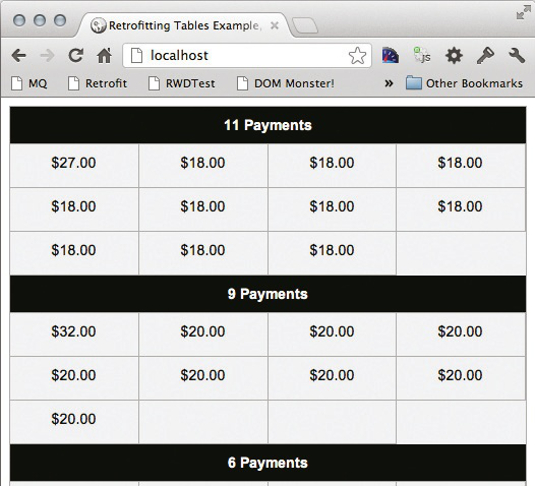Select the $27.00 cell
Viewport: 535px width, 486px height.
74,165
